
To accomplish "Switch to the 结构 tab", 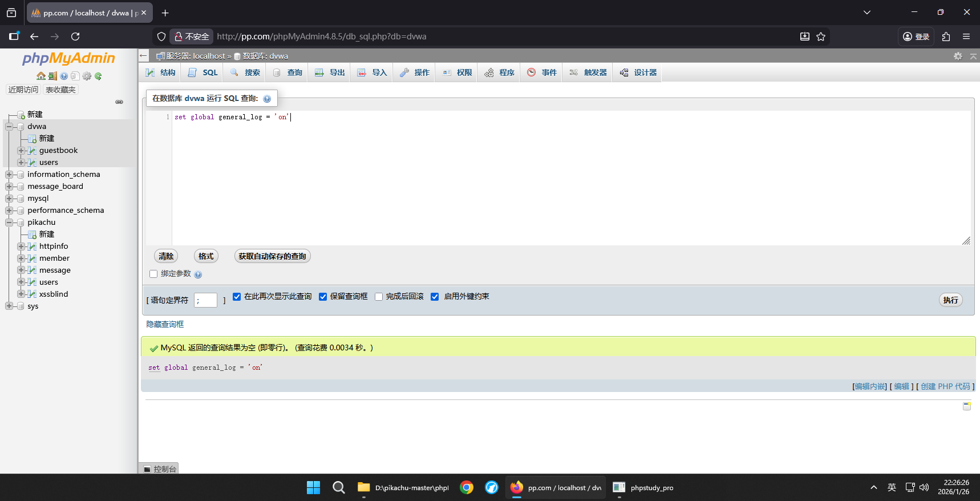I will [160, 72].
